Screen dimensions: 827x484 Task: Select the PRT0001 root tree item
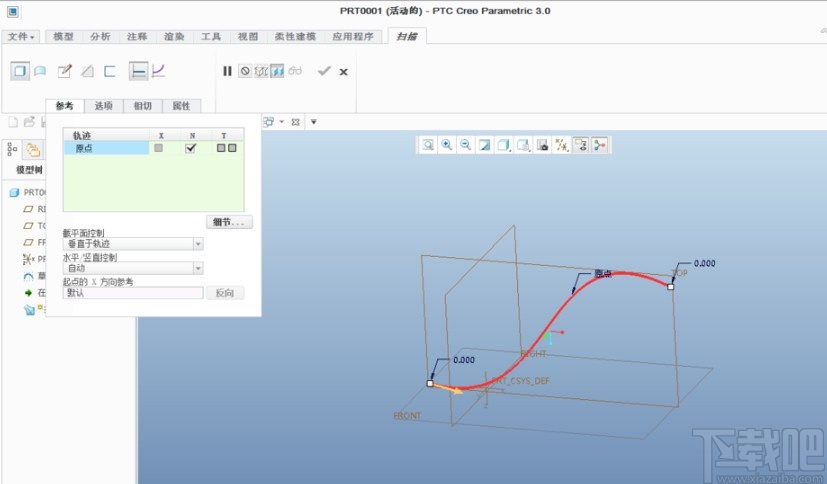click(x=28, y=192)
